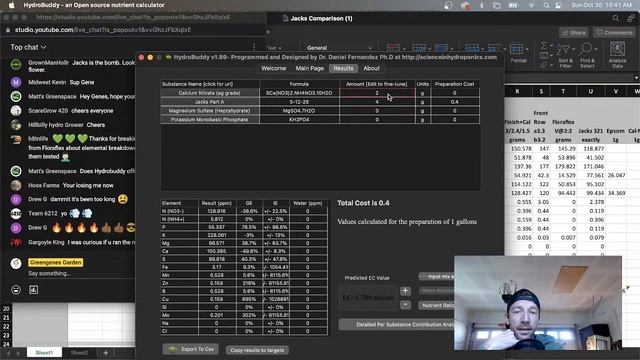Open live chat three-dot options menu
This screenshot has height=360, width=640.
(254, 47)
